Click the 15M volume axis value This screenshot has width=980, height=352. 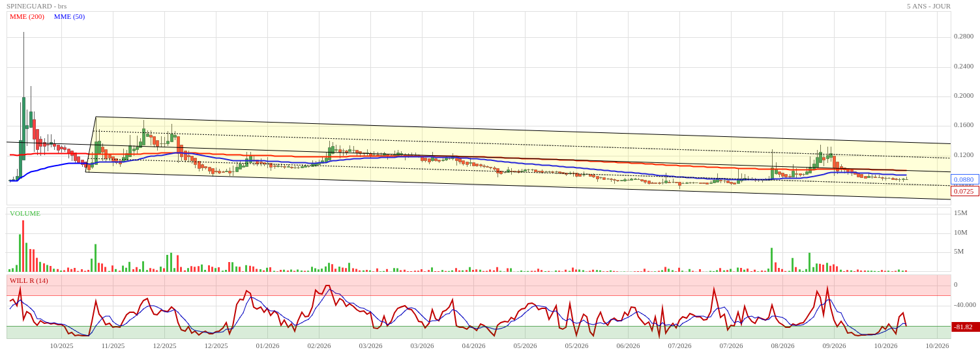960,213
